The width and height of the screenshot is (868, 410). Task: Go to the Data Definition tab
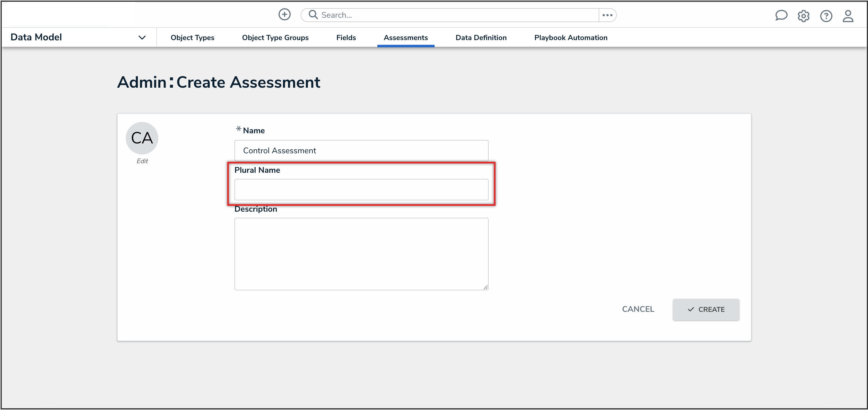coord(481,38)
